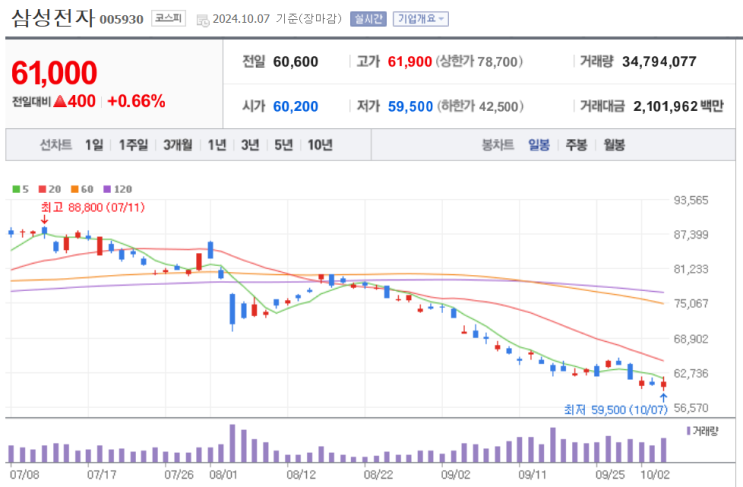Click the 09/11 date axis label
743x487 pixels.
click(x=532, y=474)
